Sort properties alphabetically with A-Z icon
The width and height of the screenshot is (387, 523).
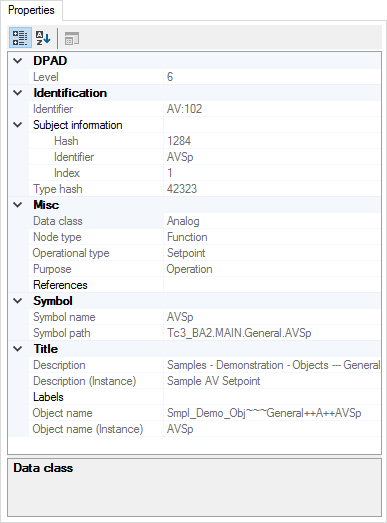(43, 38)
